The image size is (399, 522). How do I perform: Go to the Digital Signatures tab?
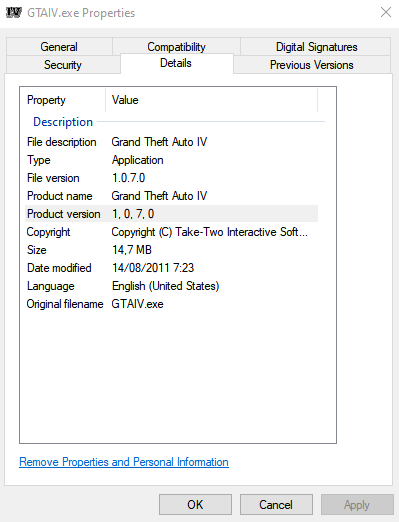click(316, 47)
